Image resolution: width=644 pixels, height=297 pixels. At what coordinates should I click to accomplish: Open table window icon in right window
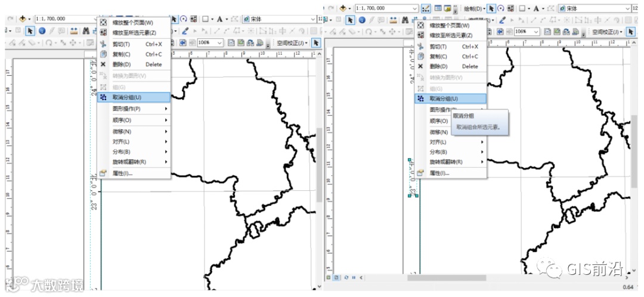[438, 8]
